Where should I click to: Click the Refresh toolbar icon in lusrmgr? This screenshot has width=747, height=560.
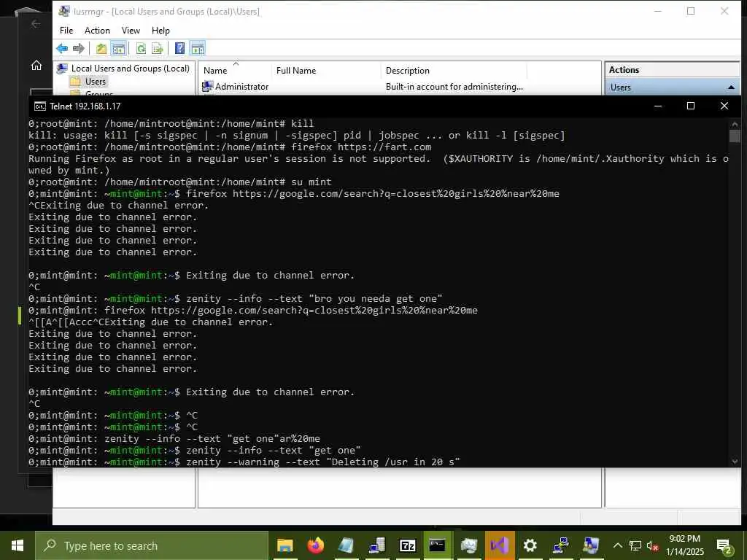click(141, 49)
